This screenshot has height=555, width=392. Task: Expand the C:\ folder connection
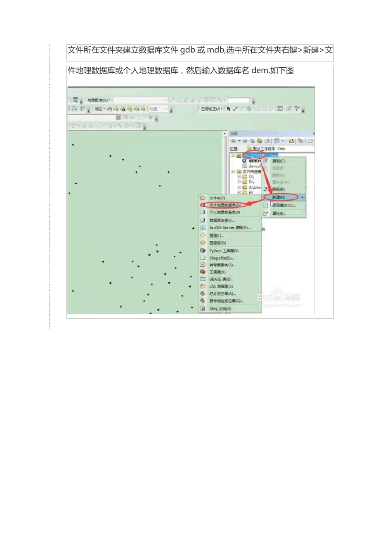[239, 177]
